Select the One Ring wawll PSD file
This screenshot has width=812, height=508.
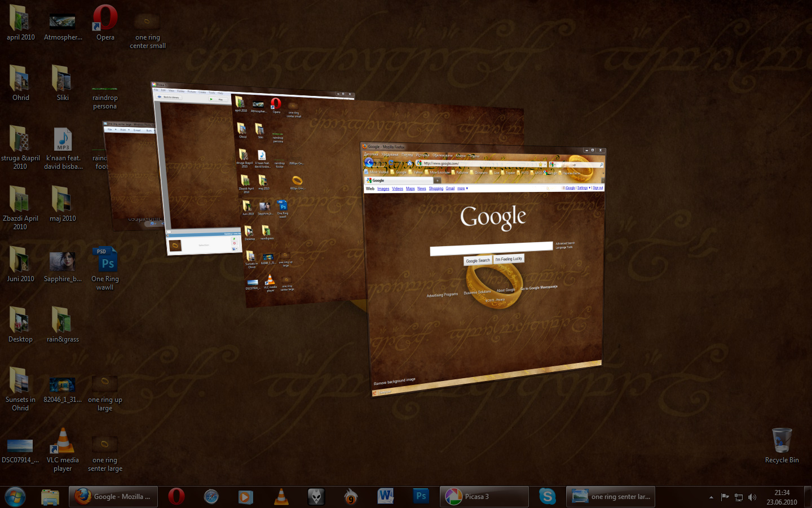coord(105,269)
